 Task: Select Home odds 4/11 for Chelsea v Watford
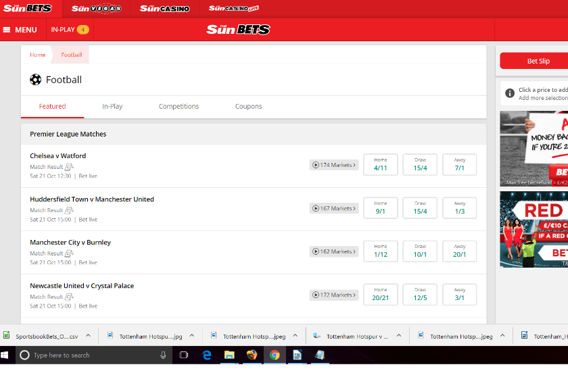380,164
